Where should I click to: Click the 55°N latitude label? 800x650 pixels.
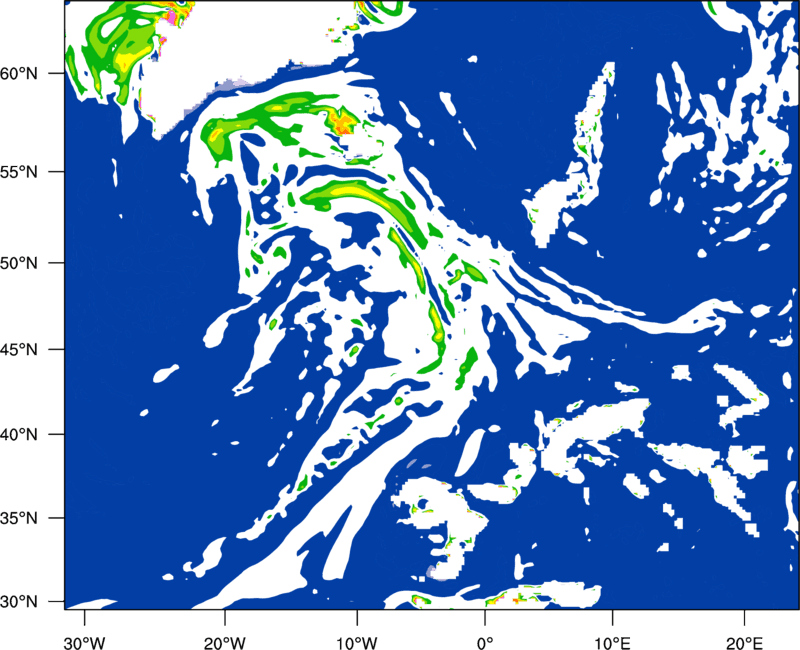coord(19,171)
